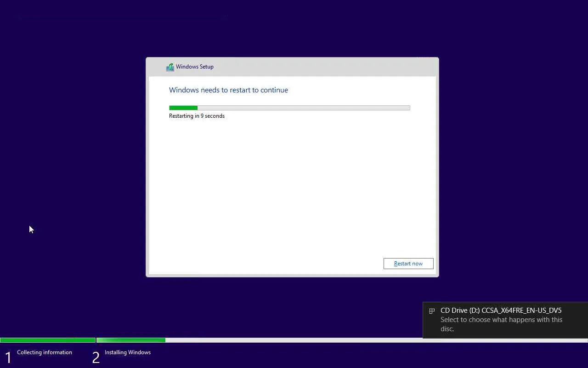Screen dimensions: 588x368
Task: Click the restart countdown progress bar
Action: point(289,108)
